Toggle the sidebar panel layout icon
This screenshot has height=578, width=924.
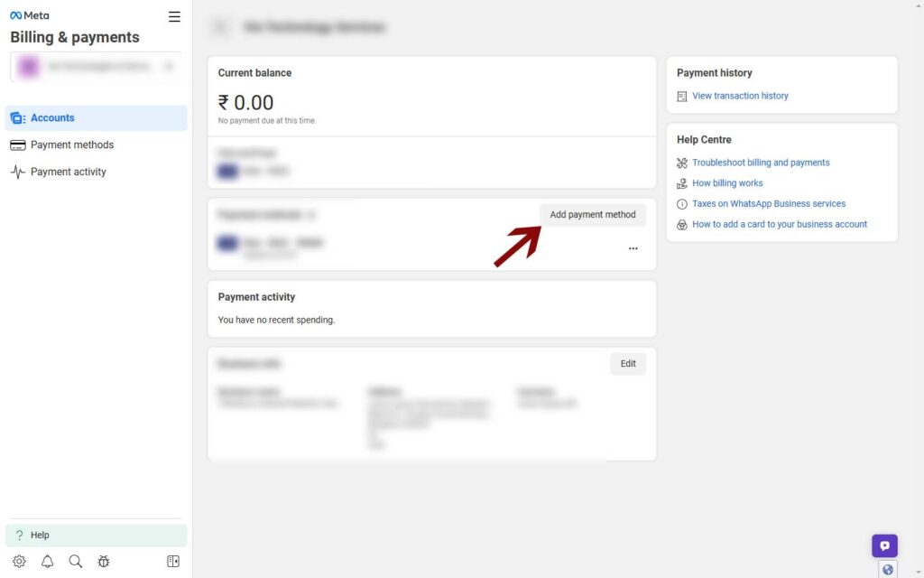click(x=172, y=561)
